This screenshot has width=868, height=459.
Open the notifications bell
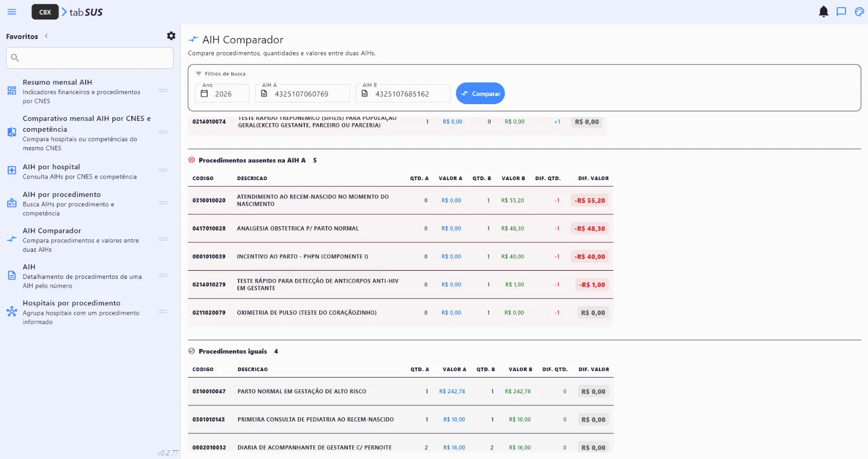[824, 11]
